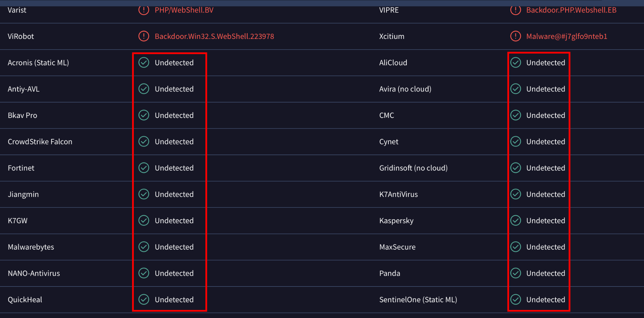The image size is (644, 318).
Task: Select the Backdoor.Win32.S.WebShell.223978 detection text
Action: [x=214, y=36]
